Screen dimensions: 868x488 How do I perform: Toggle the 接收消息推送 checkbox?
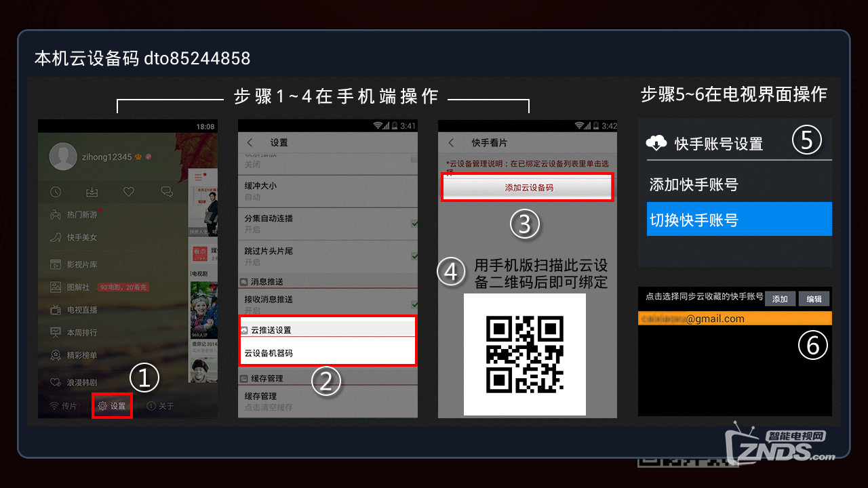(414, 304)
